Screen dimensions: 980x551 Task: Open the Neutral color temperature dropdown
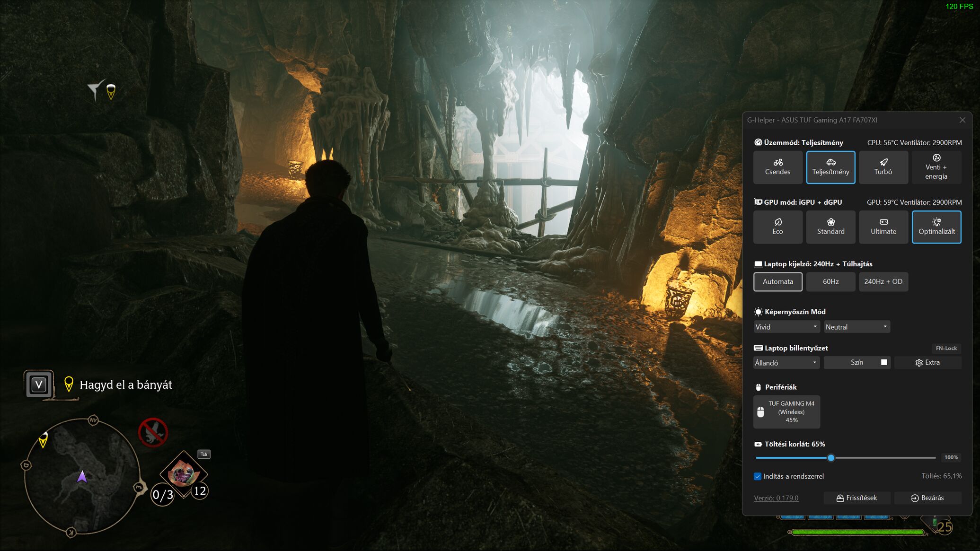[857, 327]
